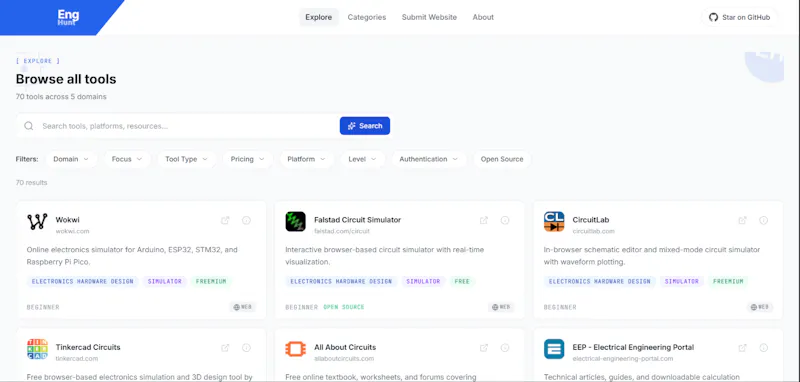
Task: Click the circuitlab.com URL text
Action: pyautogui.click(x=593, y=231)
